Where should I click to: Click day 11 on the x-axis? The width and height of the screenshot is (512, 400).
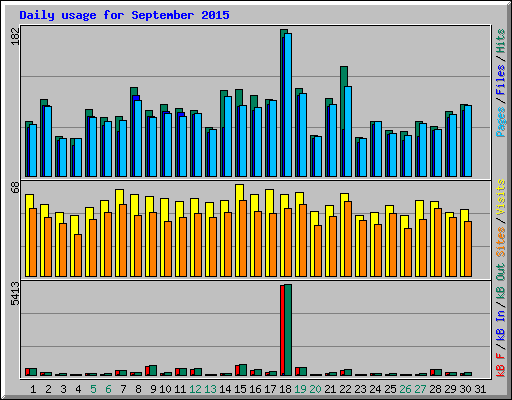[x=180, y=389]
